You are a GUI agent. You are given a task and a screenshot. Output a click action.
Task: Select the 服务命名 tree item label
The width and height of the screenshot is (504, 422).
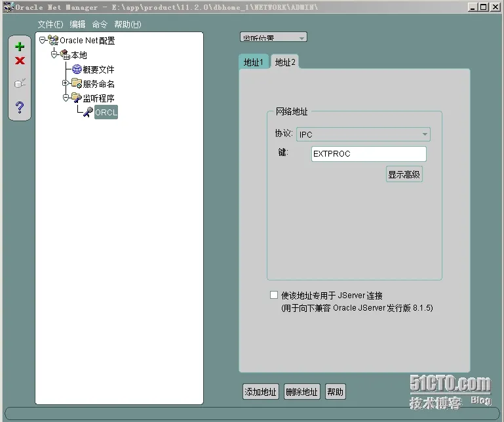pyautogui.click(x=99, y=84)
